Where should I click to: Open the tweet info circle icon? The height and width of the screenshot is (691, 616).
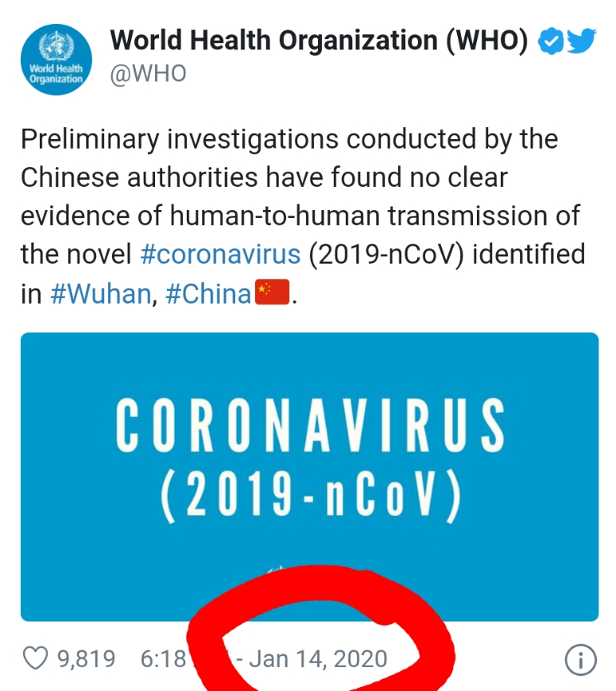[x=581, y=660]
